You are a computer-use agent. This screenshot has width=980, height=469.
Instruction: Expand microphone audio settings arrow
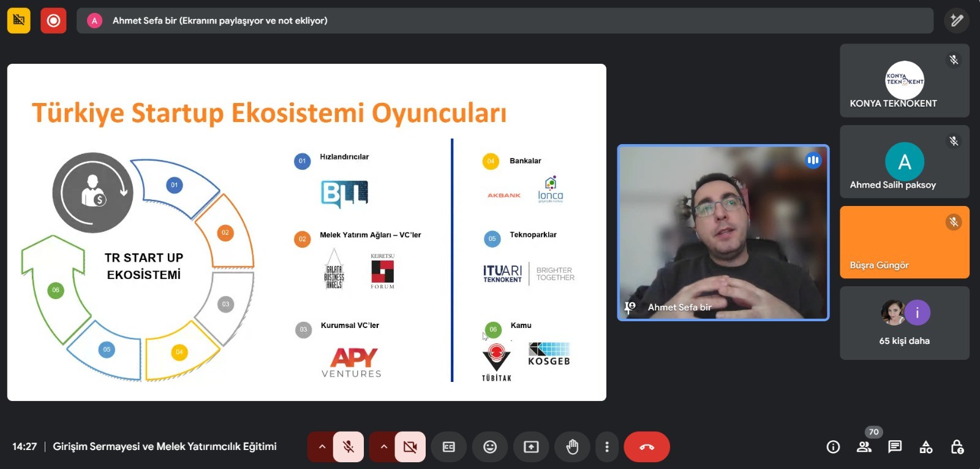pos(322,447)
